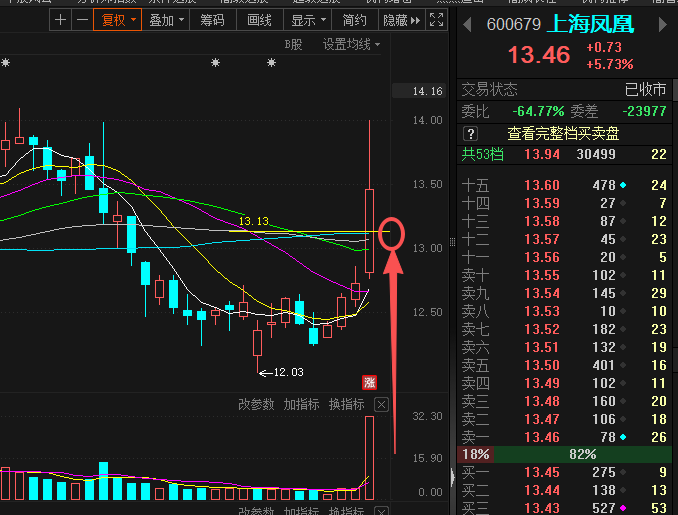Open the 复权 dropdown
Image resolution: width=678 pixels, height=515 pixels.
point(118,20)
